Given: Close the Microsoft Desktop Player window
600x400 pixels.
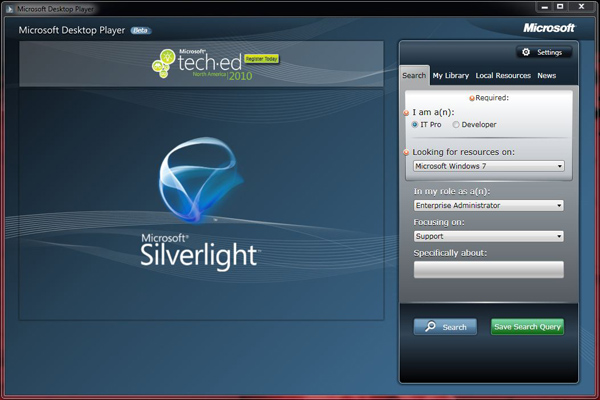Looking at the screenshot, I should click(581, 7).
